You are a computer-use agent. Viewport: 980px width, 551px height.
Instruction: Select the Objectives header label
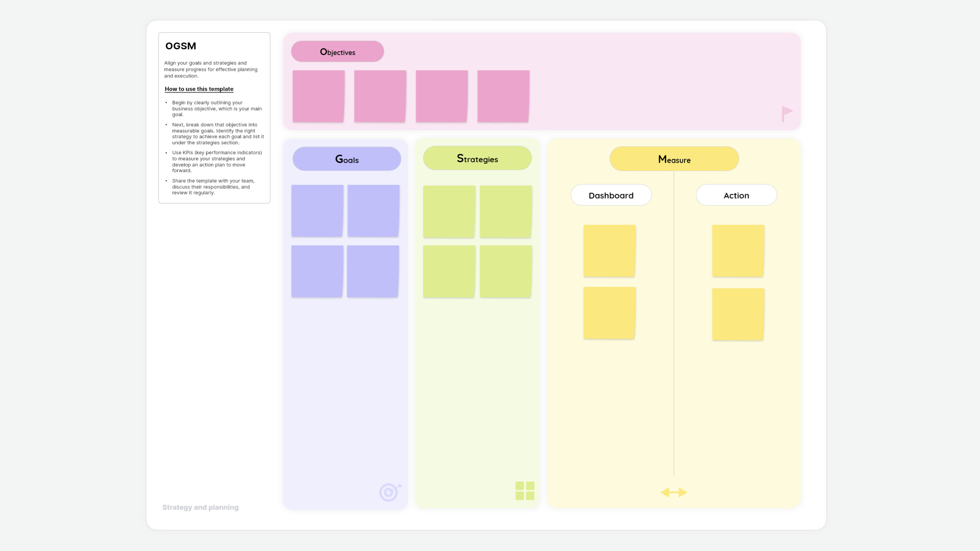click(x=337, y=52)
